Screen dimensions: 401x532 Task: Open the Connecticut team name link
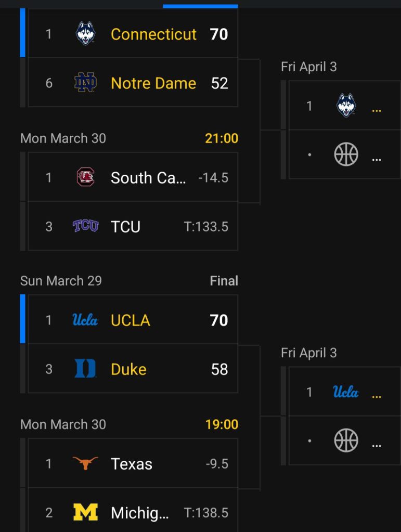(153, 34)
